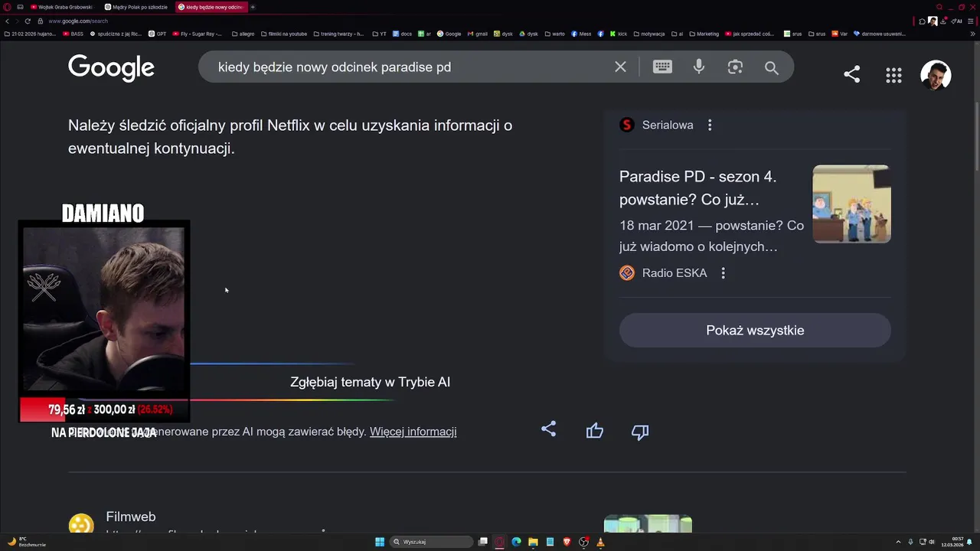The height and width of the screenshot is (551, 980).
Task: Click the Radio ESKA source label
Action: point(674,273)
